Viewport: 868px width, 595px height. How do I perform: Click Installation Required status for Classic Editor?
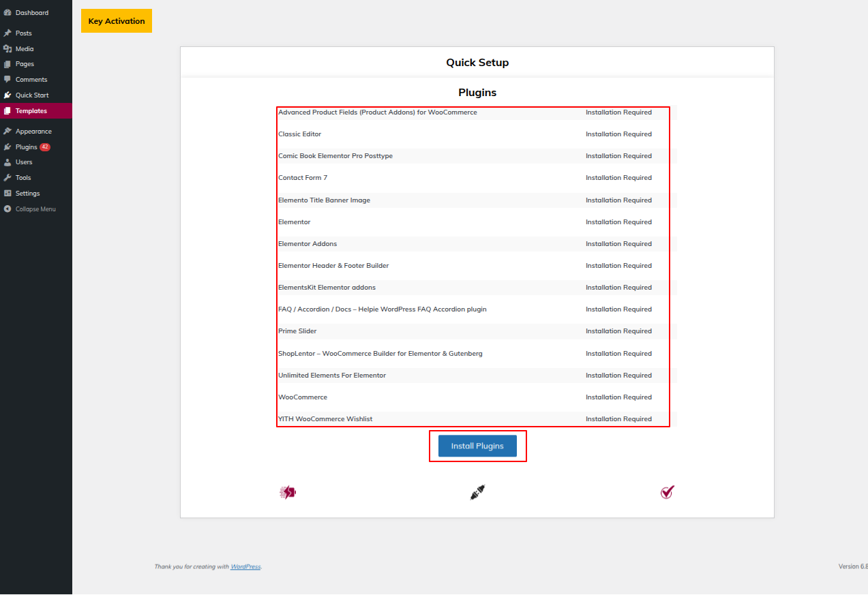pos(618,134)
